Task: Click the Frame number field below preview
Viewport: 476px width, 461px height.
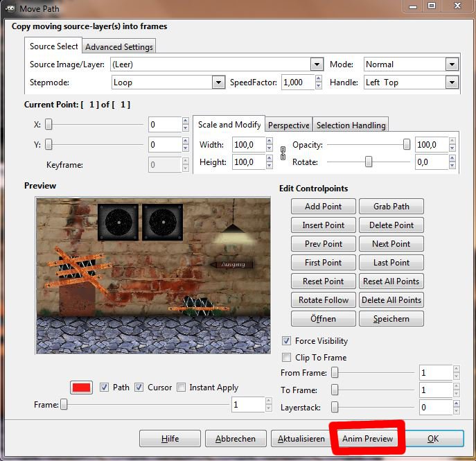Action: 248,405
